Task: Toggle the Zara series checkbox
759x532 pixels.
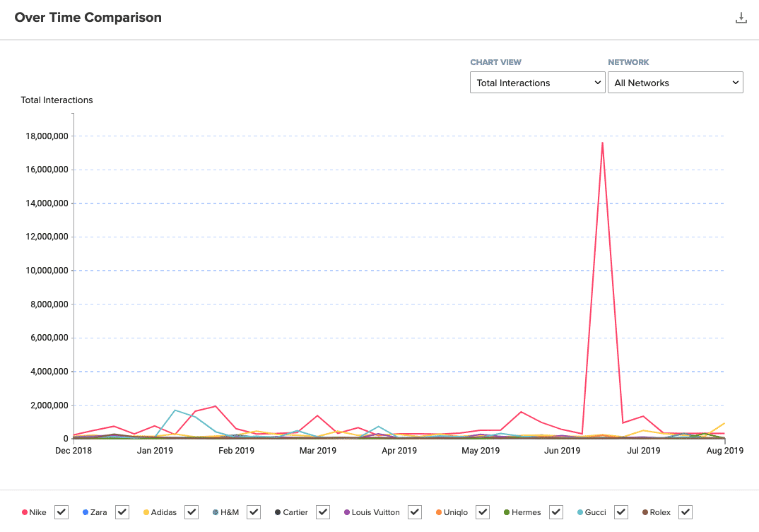Action: [122, 512]
